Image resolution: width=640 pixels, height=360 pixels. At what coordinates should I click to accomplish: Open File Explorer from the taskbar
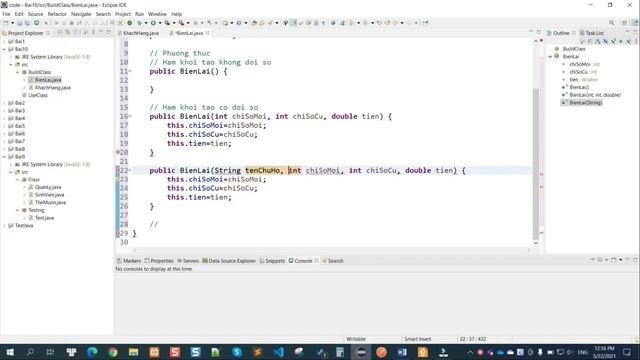coord(133,352)
